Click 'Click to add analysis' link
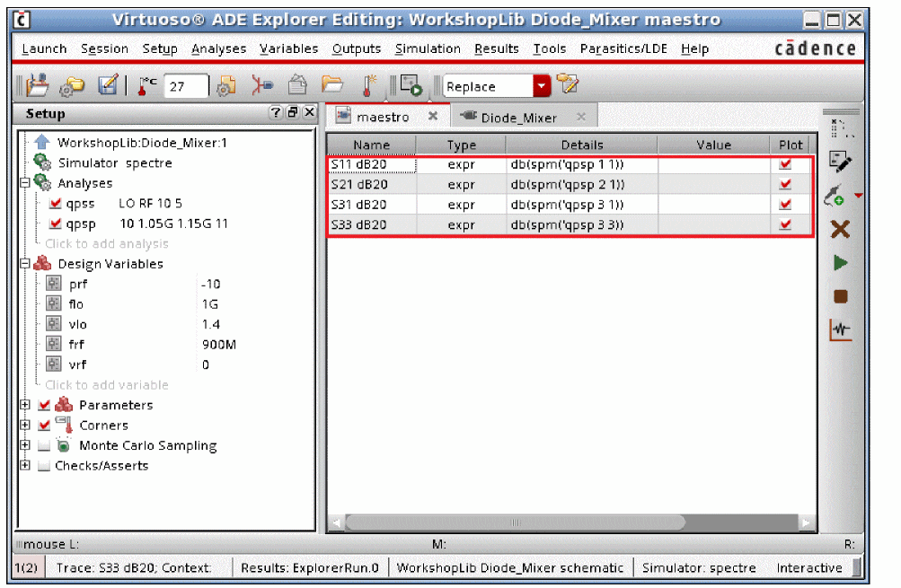 107,244
